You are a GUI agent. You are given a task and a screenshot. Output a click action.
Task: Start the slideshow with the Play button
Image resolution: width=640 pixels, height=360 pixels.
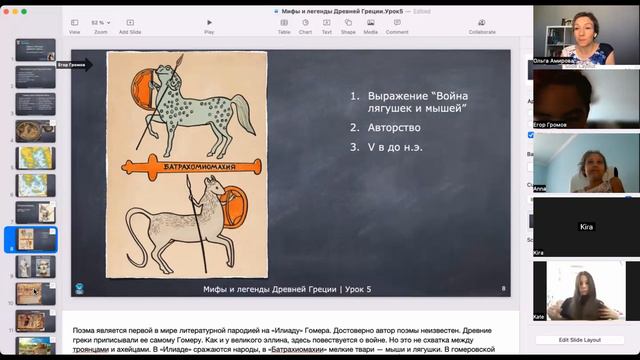pyautogui.click(x=209, y=23)
